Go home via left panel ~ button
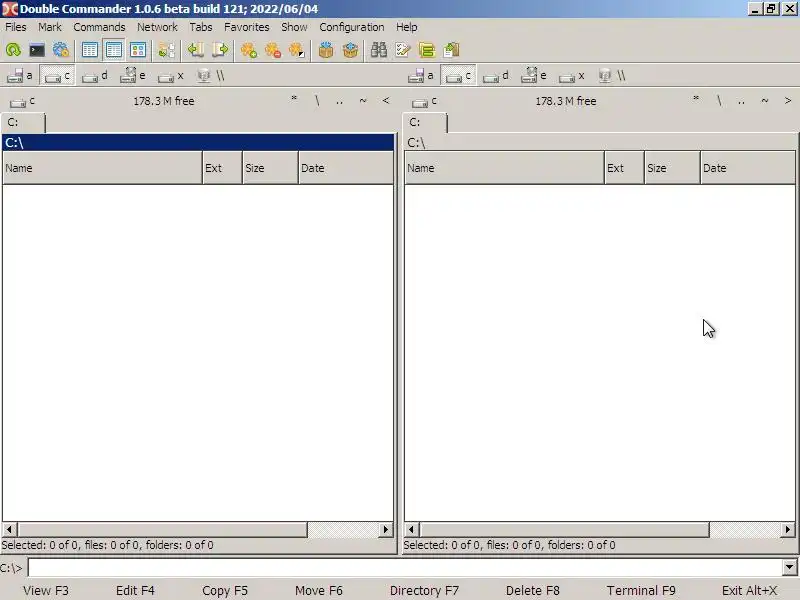The width and height of the screenshot is (800, 600). (x=363, y=101)
